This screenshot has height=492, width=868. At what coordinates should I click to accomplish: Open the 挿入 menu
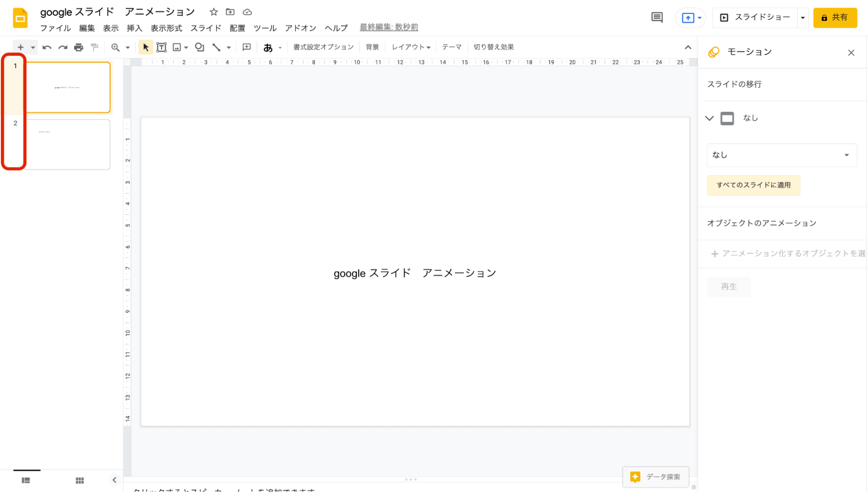135,28
